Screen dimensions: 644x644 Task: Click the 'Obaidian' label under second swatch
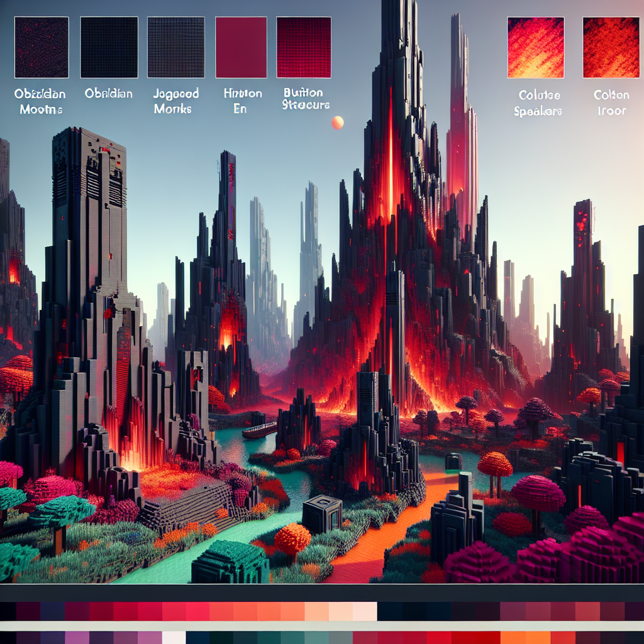tap(109, 94)
